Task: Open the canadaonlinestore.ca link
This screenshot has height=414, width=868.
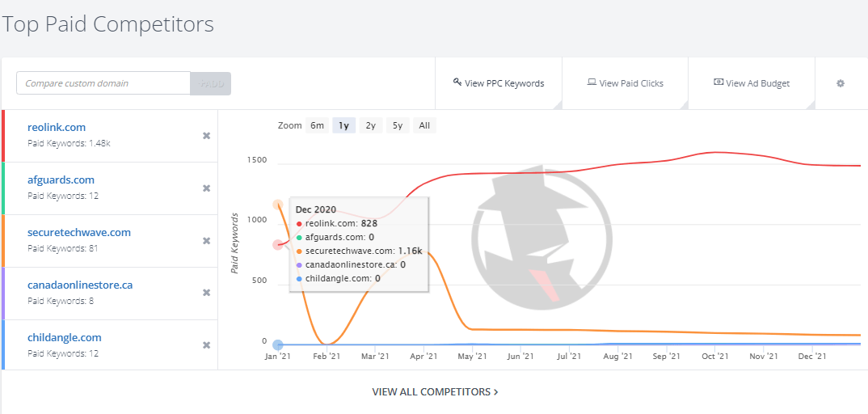Action: [x=80, y=285]
